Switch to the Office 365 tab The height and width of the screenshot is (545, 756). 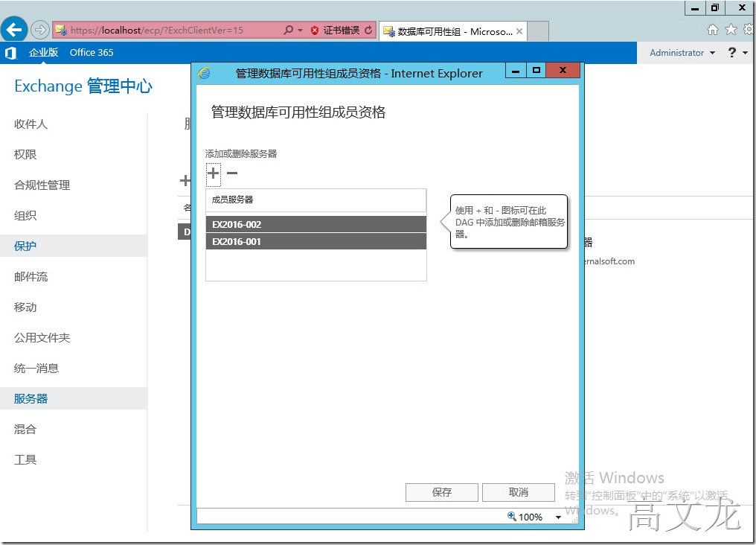coord(92,53)
